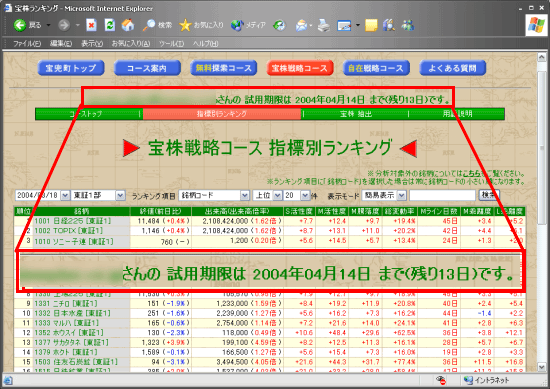Viewport: 550px width, 389px height.
Task: Launch the Messenger people icon
Action: (408, 25)
